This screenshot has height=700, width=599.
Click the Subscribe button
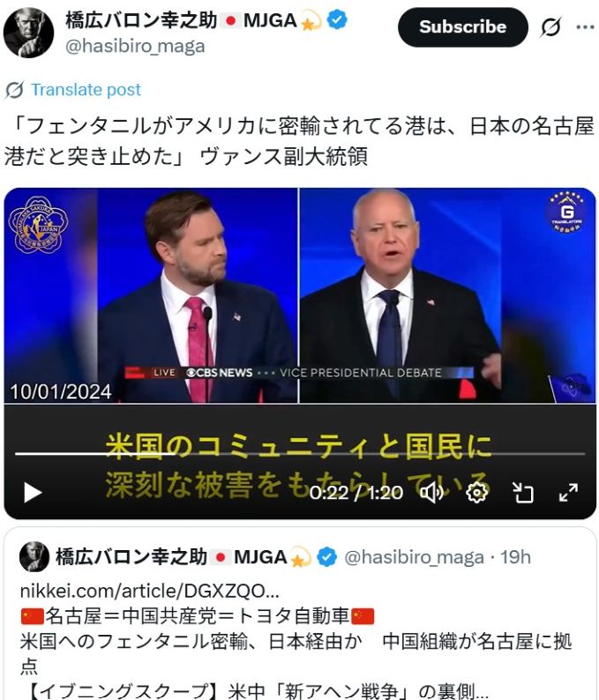coord(463,27)
